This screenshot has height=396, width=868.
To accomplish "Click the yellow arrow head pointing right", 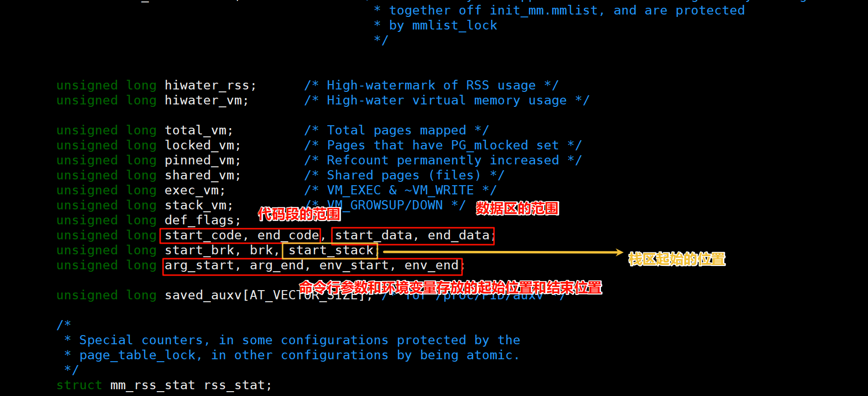I will [x=619, y=252].
